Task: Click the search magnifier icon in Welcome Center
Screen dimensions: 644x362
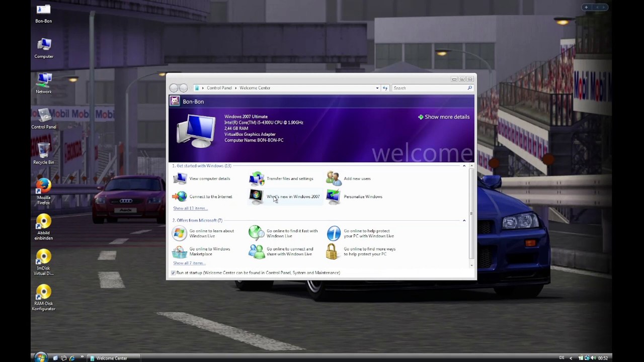Action: (469, 88)
